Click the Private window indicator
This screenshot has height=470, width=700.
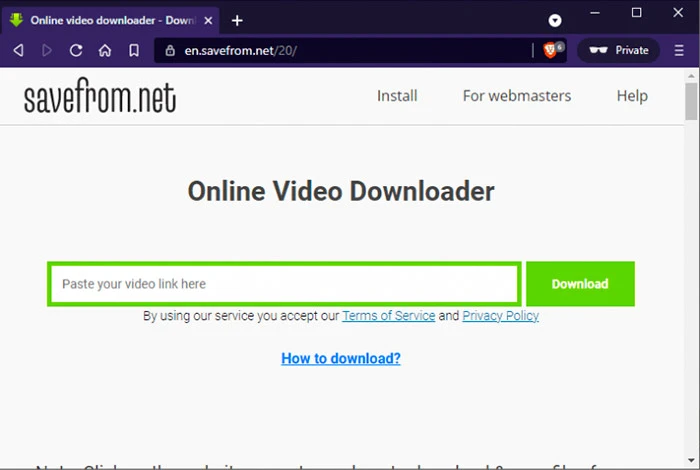(x=619, y=50)
